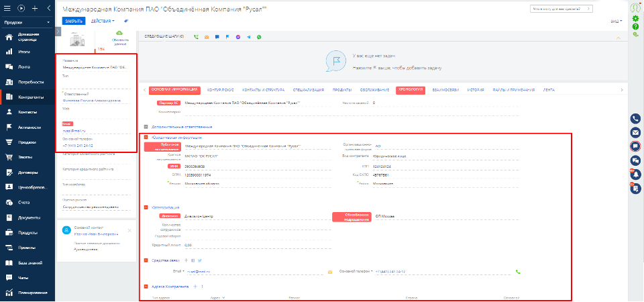This screenshot has width=644, height=302.
Task: Open the ХРОНОЛОГИЯ tab
Action: tap(411, 89)
